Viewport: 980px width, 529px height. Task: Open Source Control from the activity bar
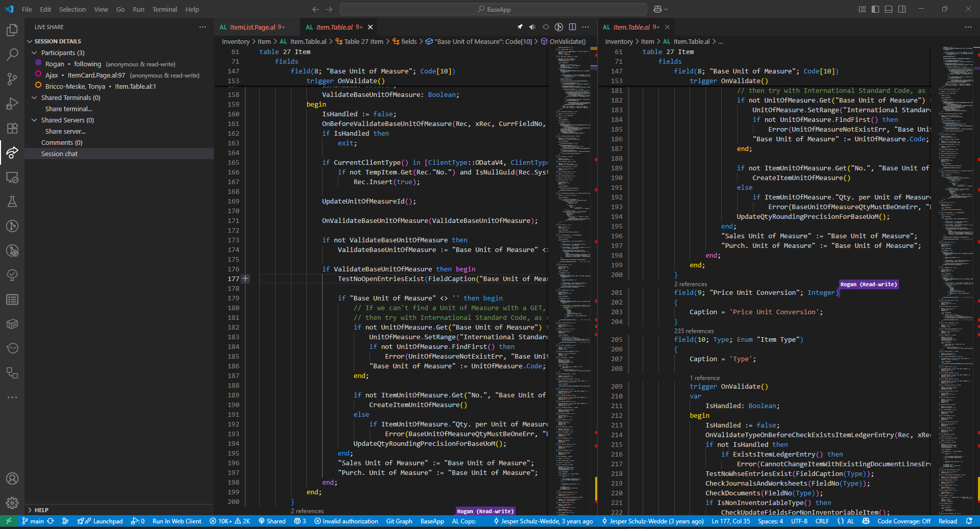(x=12, y=79)
